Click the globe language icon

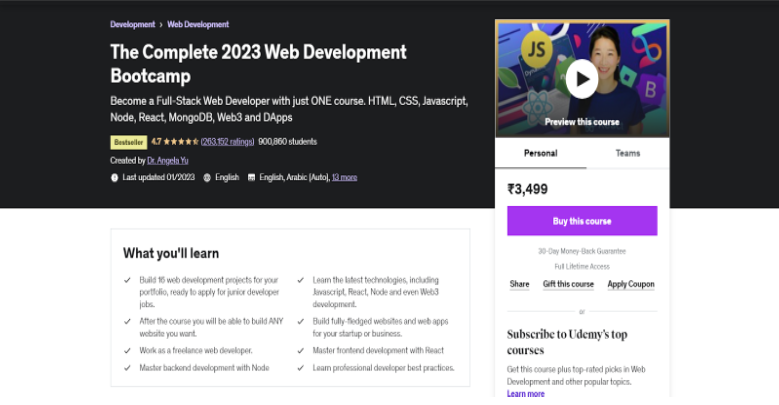[x=207, y=177]
